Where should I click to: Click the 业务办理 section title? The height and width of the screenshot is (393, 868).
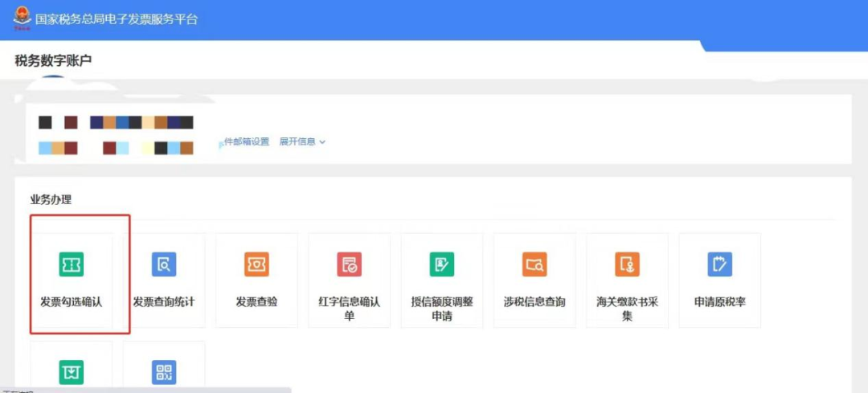(51, 199)
